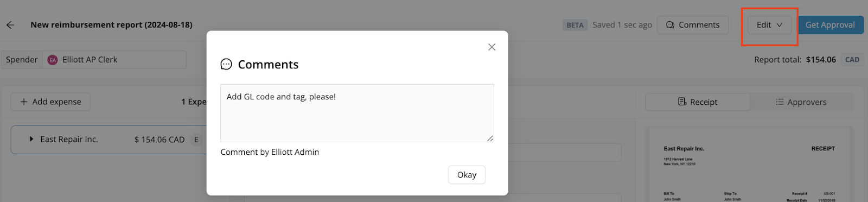
Task: Open the East Repair Inc. receipt thumbnail
Action: pos(749,166)
